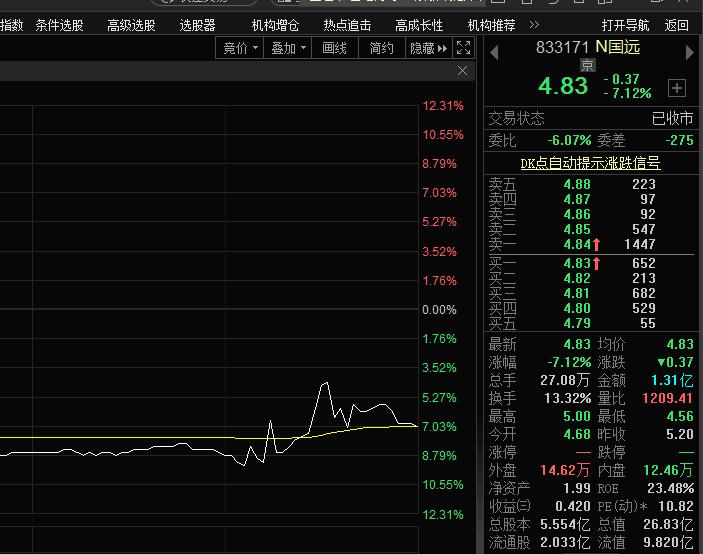Image resolution: width=703 pixels, height=554 pixels.
Task: Click the 委比 value -6.07%
Action: (569, 140)
